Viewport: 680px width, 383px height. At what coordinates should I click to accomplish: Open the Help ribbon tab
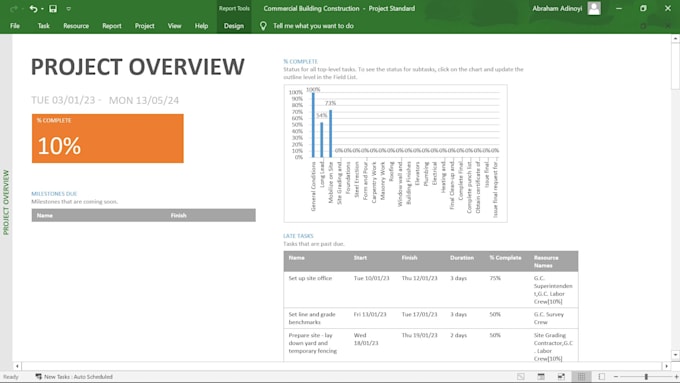[x=201, y=26]
